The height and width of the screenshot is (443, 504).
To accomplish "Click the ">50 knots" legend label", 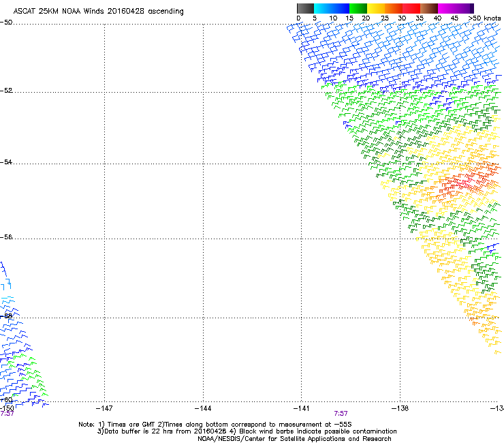I will tap(484, 18).
